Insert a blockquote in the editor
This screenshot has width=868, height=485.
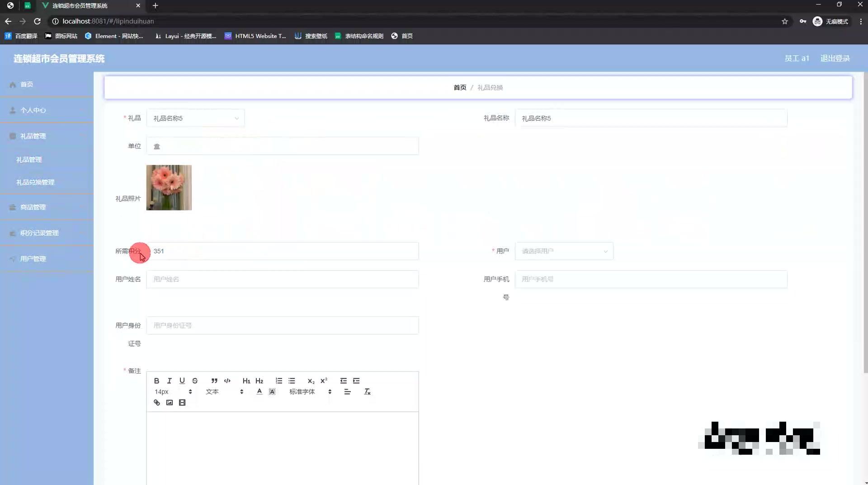coord(214,380)
